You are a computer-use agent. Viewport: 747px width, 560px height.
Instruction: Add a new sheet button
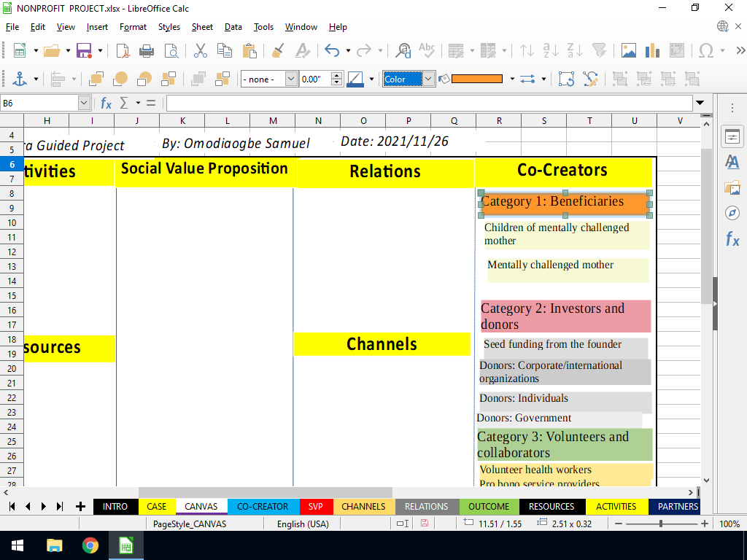[80, 506]
